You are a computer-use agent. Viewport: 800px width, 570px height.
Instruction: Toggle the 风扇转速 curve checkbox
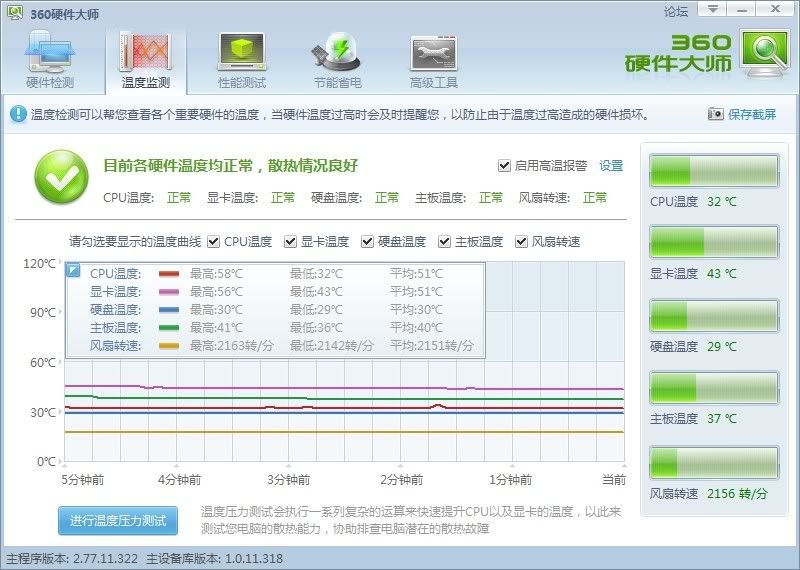(521, 241)
